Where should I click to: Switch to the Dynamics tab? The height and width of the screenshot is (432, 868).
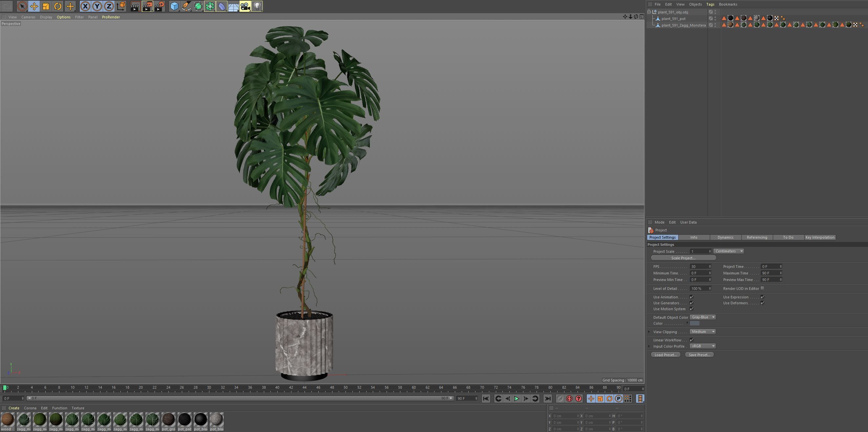[x=725, y=237]
